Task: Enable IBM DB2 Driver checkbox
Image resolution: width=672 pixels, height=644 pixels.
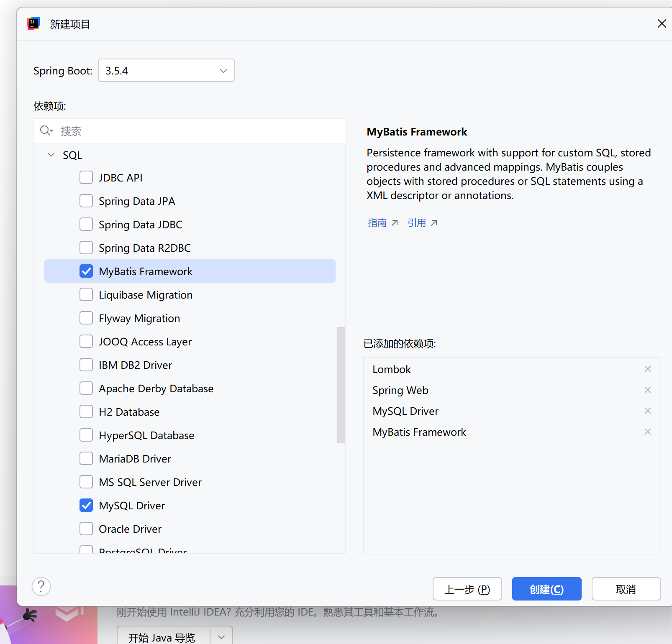Action: pos(86,365)
